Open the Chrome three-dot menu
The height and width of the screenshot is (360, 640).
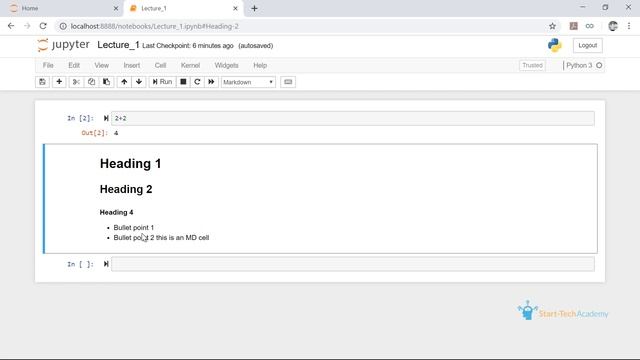629,26
